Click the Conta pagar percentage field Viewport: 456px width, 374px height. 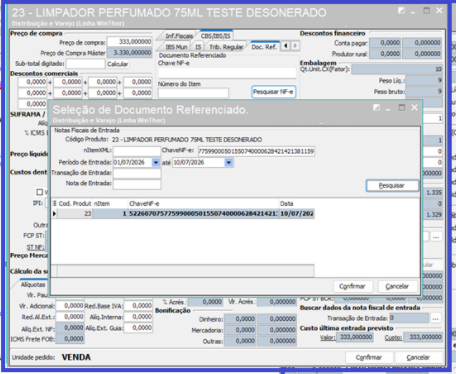(385, 43)
